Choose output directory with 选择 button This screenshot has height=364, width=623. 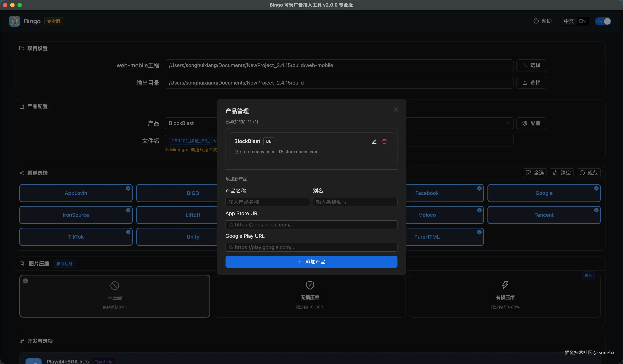531,83
